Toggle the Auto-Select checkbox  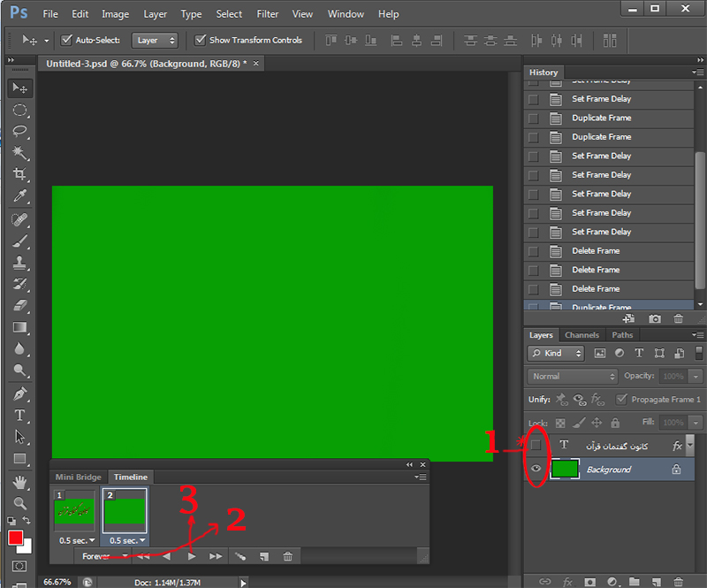tap(66, 40)
